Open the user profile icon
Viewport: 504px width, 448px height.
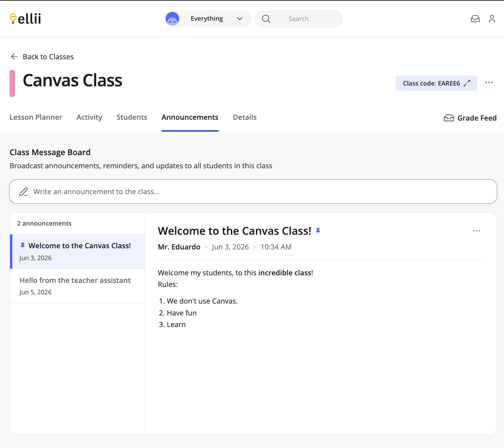[492, 19]
